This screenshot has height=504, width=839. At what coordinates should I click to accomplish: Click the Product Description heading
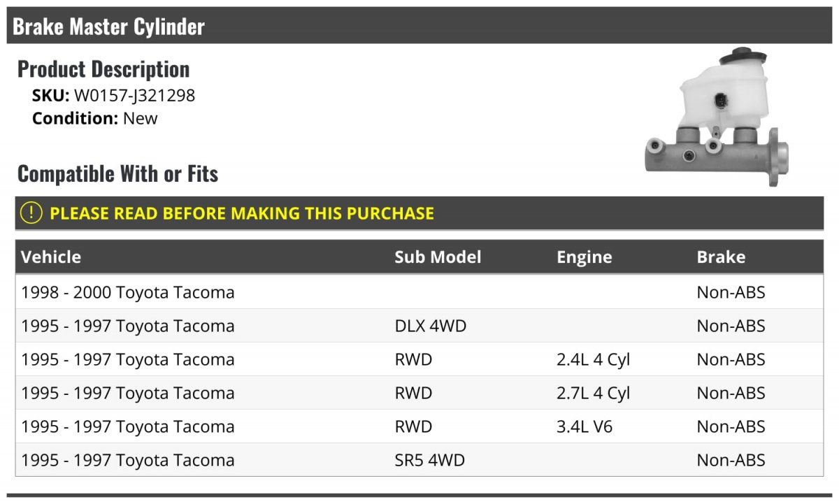(x=103, y=69)
